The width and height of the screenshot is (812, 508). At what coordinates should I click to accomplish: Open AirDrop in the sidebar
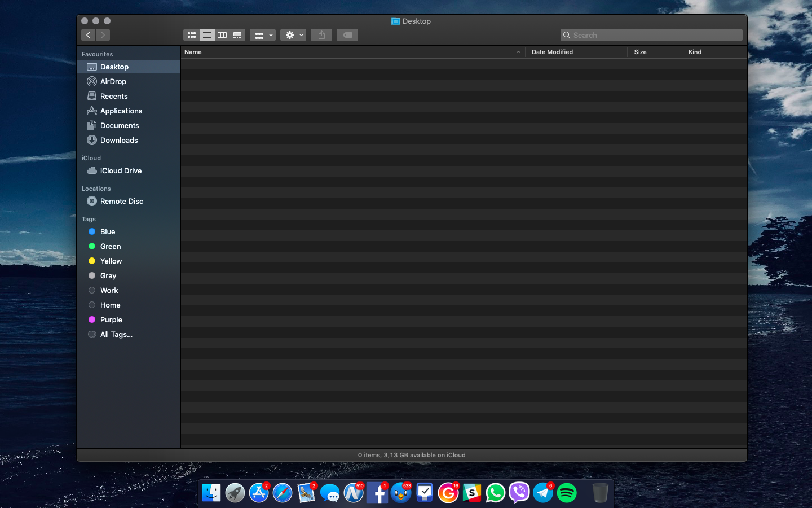[x=113, y=81]
